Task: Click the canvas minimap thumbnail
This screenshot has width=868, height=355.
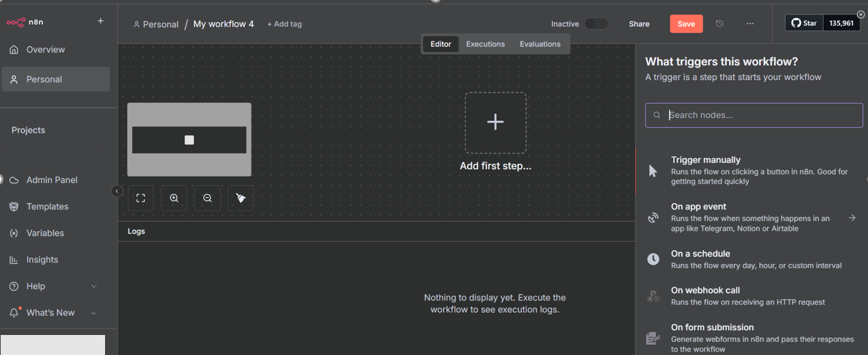Action: [189, 140]
